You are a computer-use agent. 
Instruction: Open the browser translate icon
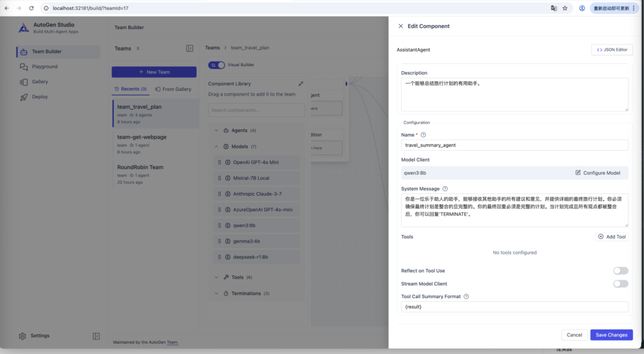pyautogui.click(x=553, y=8)
